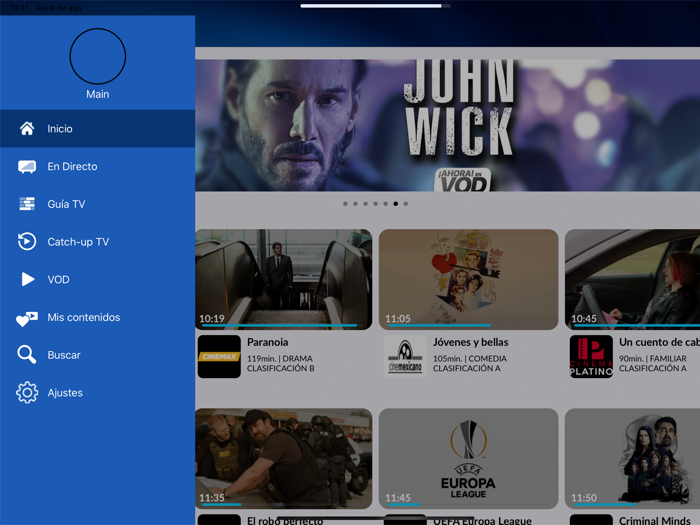The height and width of the screenshot is (525, 700).
Task: Open the El robo perfecto thumbnail
Action: [x=283, y=458]
